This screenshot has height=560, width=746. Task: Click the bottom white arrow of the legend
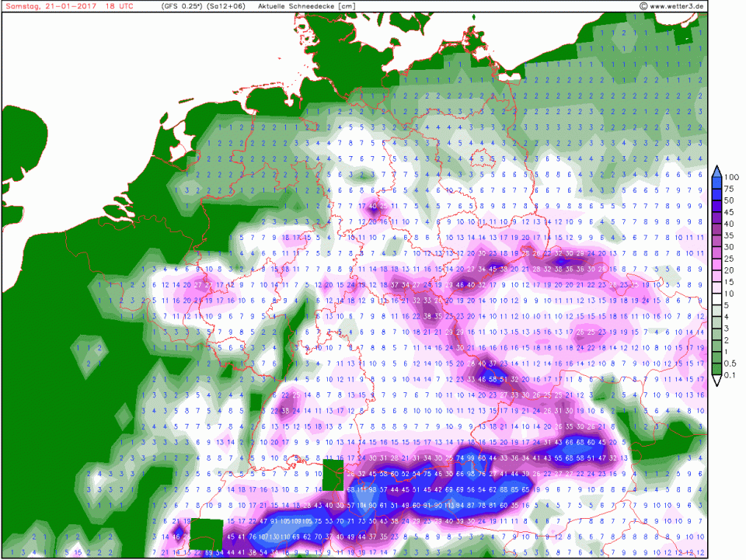718,382
